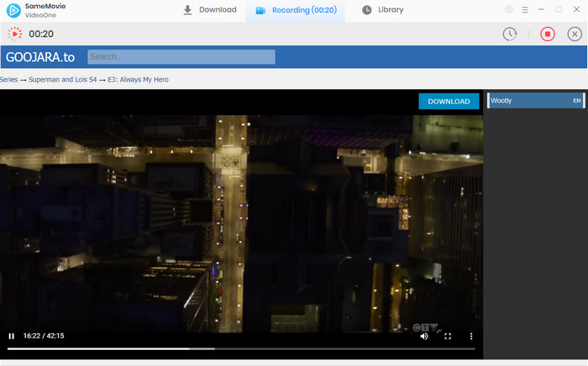Click the blue DOWNLOAD button

[x=449, y=101]
